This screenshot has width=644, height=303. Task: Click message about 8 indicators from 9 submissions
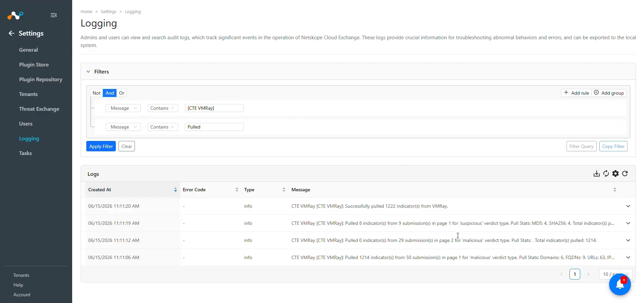[x=453, y=223]
